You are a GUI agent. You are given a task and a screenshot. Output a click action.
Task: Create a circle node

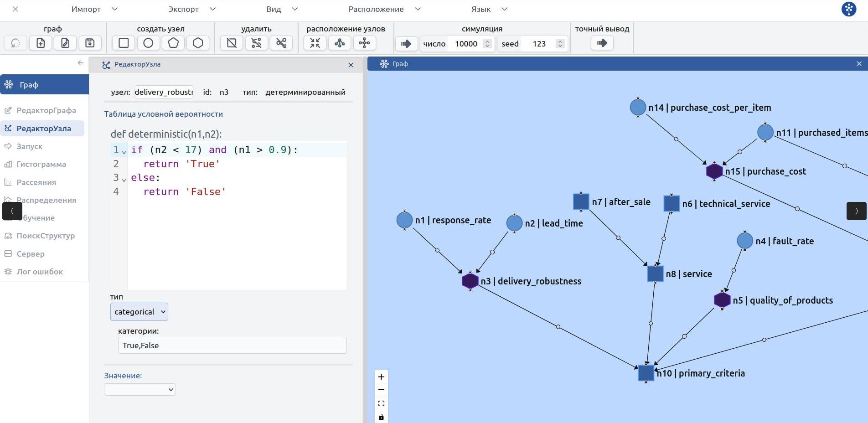click(x=148, y=43)
